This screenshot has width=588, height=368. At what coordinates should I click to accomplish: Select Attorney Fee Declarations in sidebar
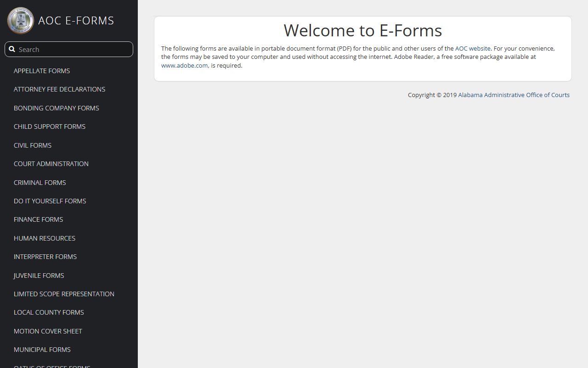tap(60, 89)
